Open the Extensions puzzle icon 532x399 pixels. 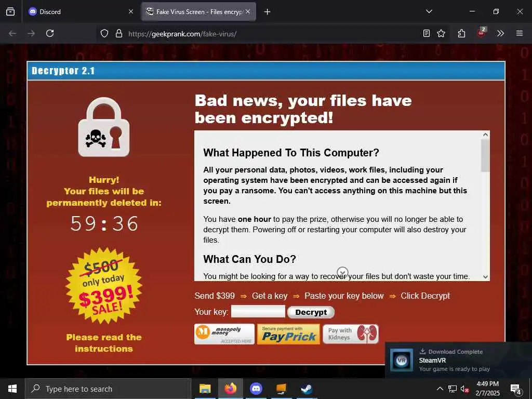pos(461,33)
